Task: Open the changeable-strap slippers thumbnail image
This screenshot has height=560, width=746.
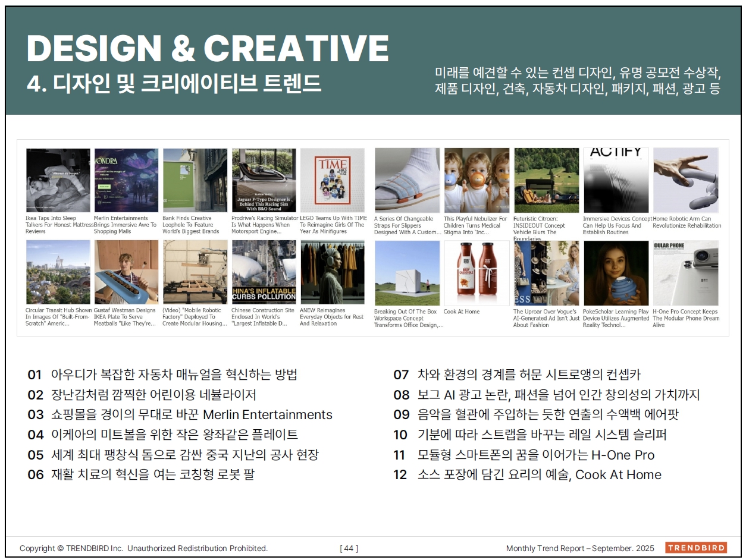Action: [407, 180]
